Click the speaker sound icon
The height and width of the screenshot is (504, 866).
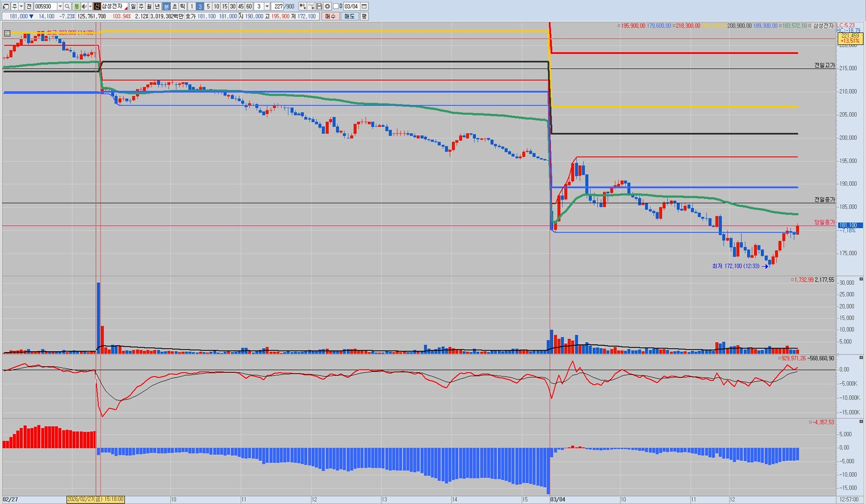(84, 6)
